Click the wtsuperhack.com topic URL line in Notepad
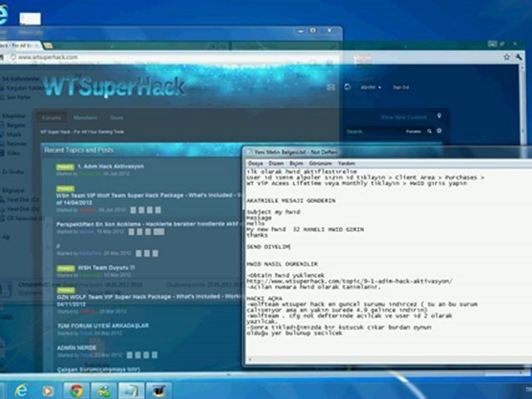532x399 pixels. coord(349,282)
